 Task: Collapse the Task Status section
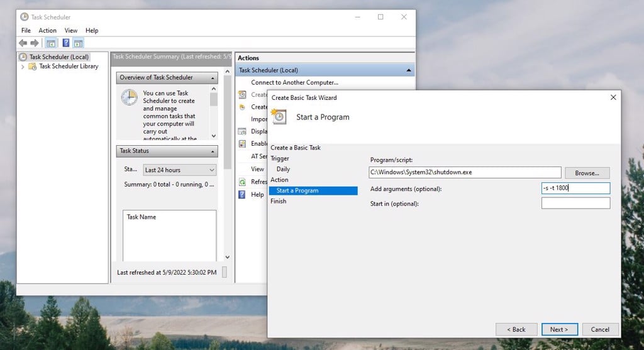point(213,151)
